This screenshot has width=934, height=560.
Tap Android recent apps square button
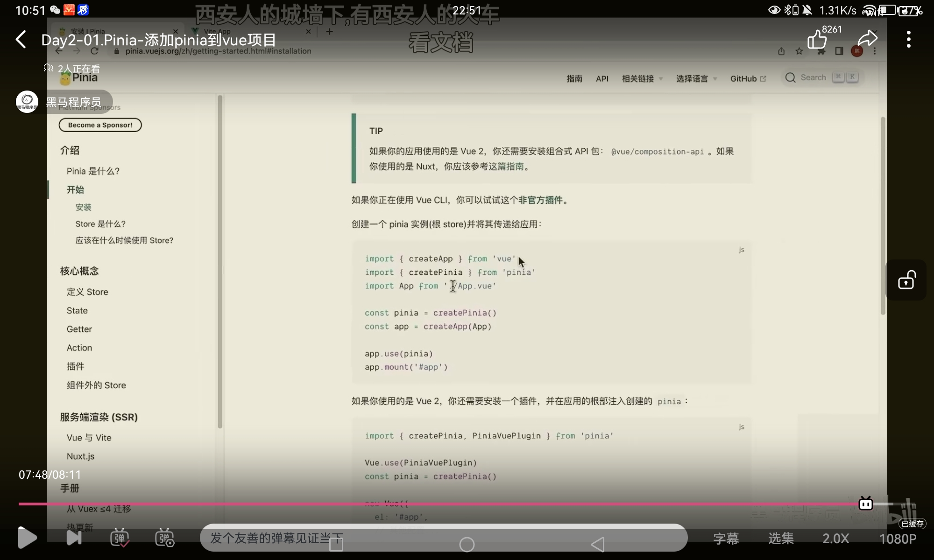point(336,545)
